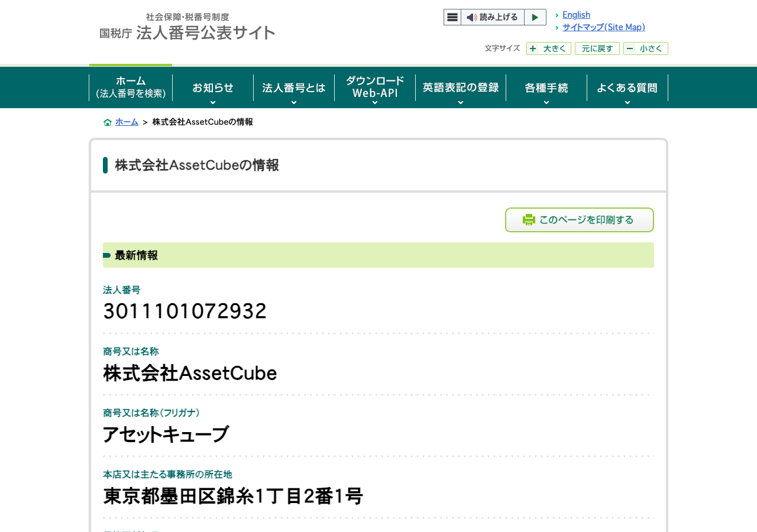The height and width of the screenshot is (532, 757).
Task: Increase font size with 大きく button
Action: click(549, 48)
